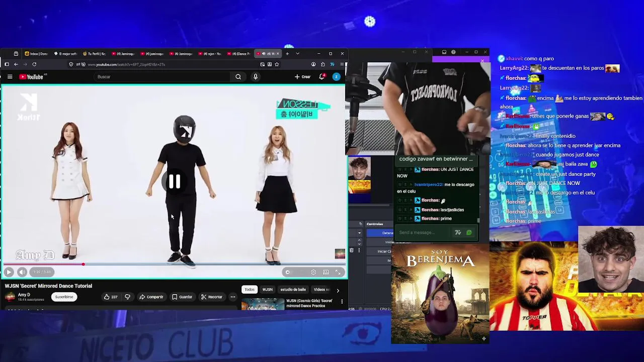Select the Todas filter chip
Viewport: 644px width, 362px height.
click(250, 290)
